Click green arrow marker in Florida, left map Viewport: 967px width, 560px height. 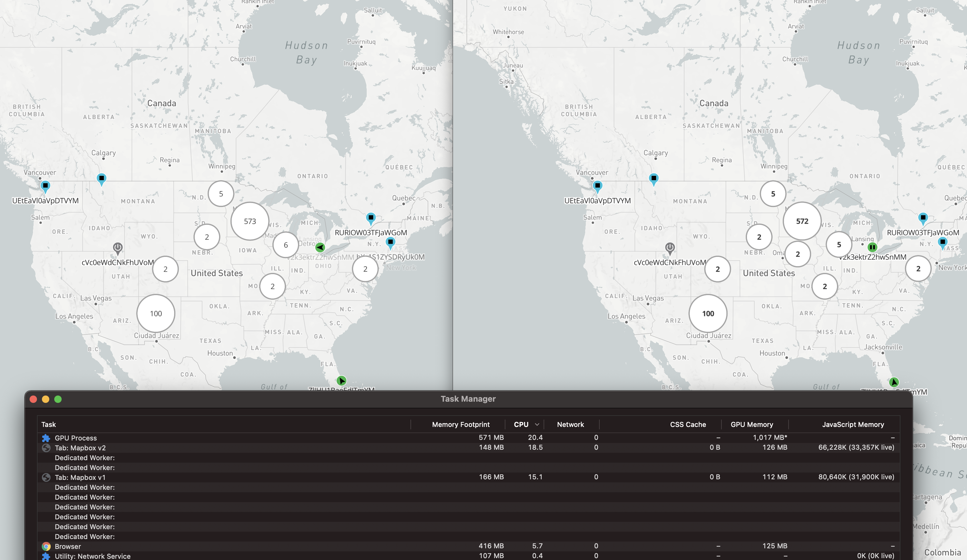pos(341,380)
